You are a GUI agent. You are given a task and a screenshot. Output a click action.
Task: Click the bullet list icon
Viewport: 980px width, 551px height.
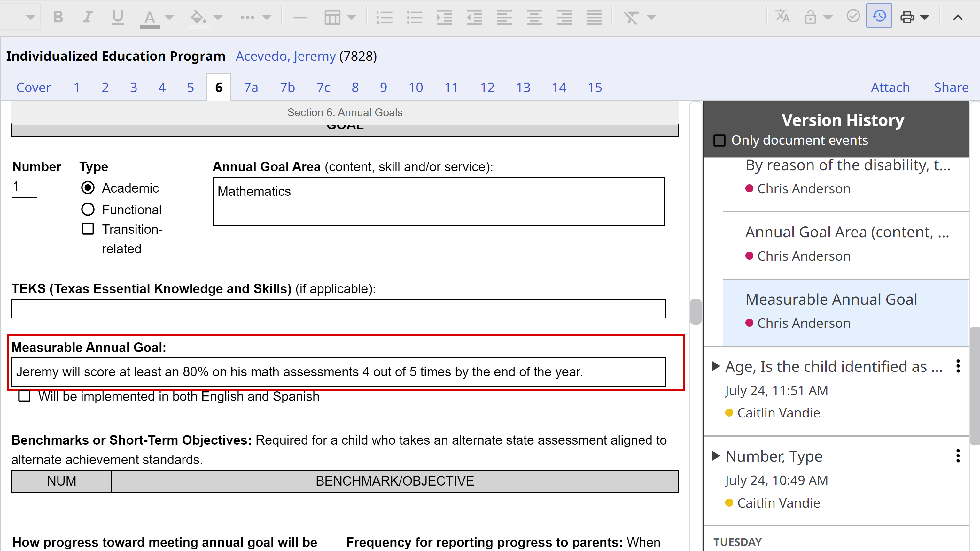(x=411, y=17)
